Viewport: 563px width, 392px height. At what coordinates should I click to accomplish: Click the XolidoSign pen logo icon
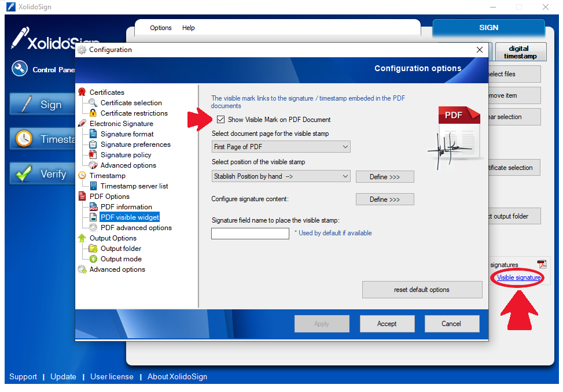[x=20, y=38]
